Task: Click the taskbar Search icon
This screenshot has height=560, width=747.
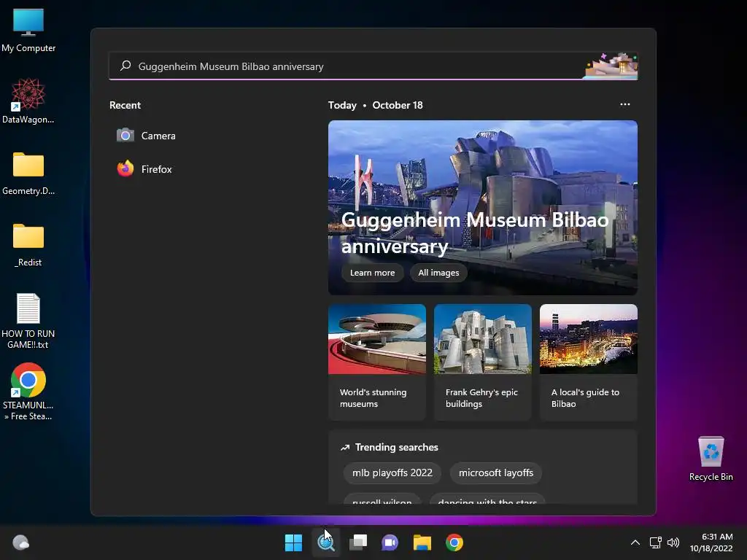Action: click(326, 542)
